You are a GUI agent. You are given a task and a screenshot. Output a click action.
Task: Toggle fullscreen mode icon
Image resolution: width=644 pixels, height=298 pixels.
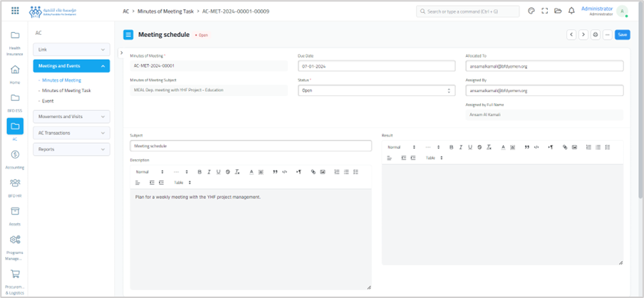[x=545, y=11]
